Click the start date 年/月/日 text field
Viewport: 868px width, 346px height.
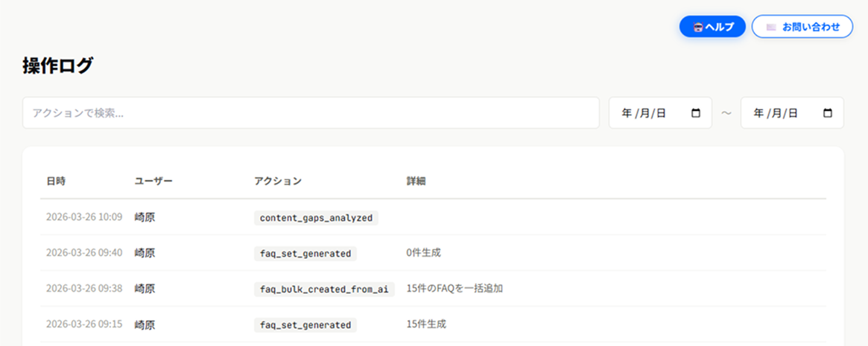(x=644, y=113)
